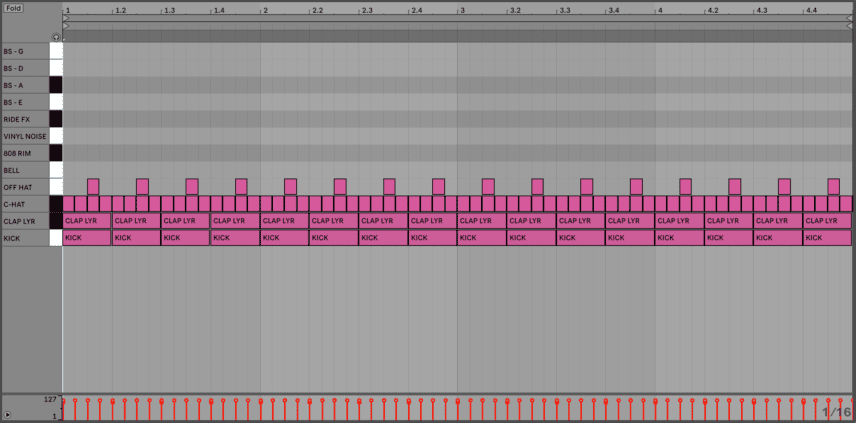Click the 2.2 beat marker in ruler
Screen dimensions: 856x423
(318, 10)
